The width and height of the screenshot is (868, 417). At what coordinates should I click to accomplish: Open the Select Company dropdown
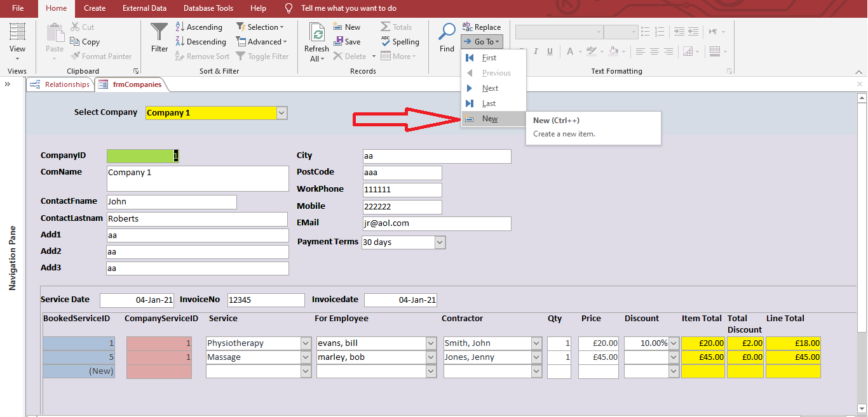pos(282,113)
